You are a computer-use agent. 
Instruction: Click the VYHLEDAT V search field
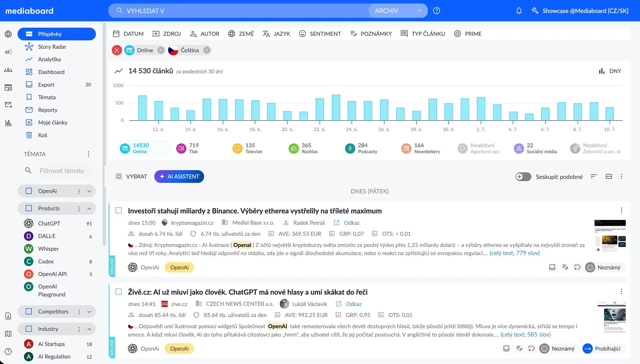(x=239, y=11)
